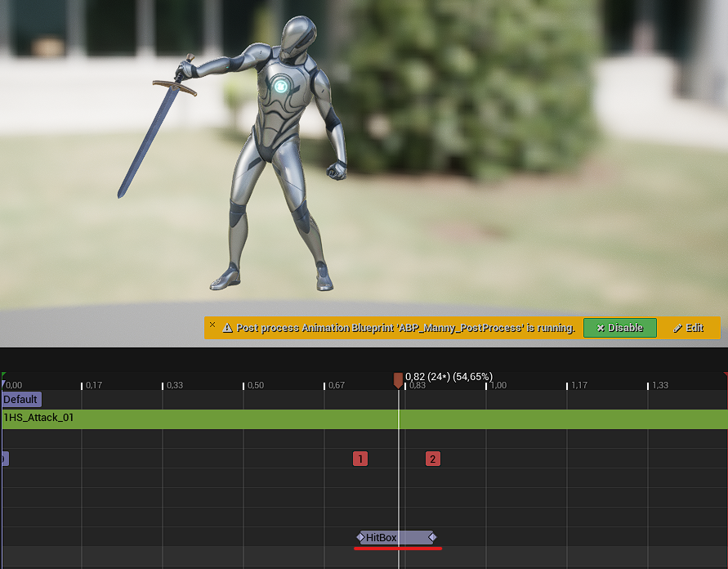Click the red playhead scrubber handle

398,379
